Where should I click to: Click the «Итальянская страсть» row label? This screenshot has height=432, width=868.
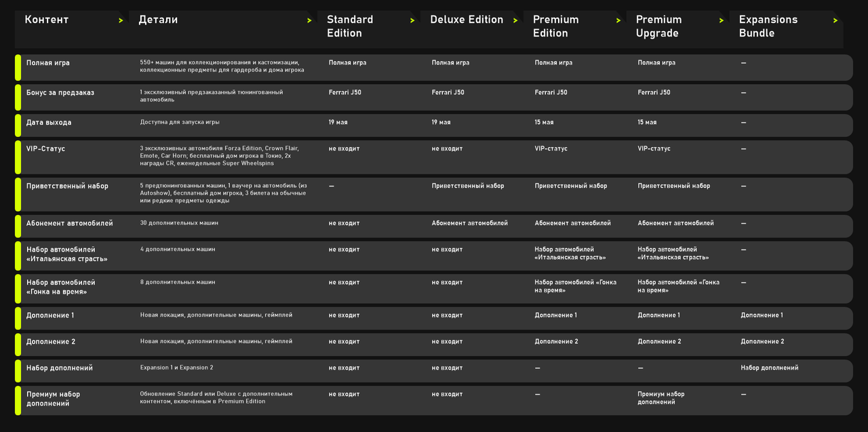pyautogui.click(x=67, y=254)
